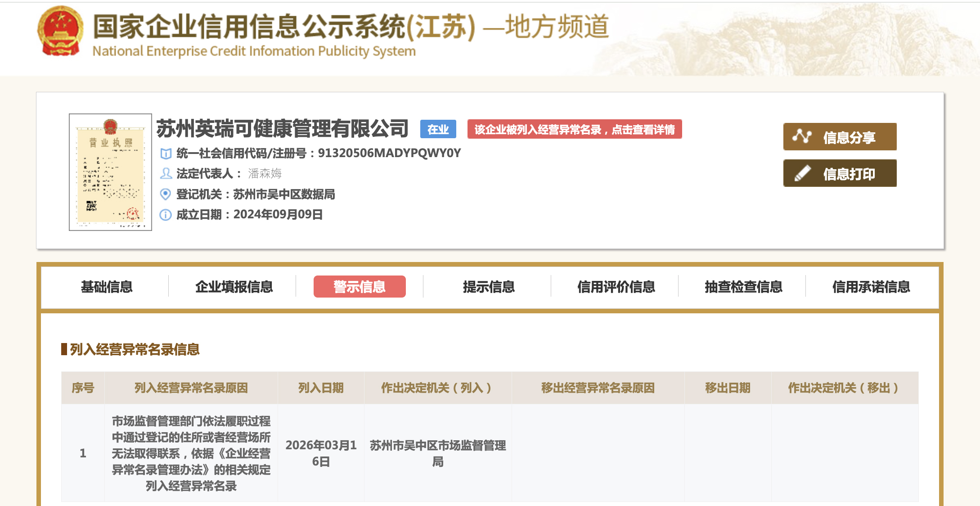
Task: Click the 苏州英瑞可健康管理有限公司 company title
Action: [x=282, y=129]
